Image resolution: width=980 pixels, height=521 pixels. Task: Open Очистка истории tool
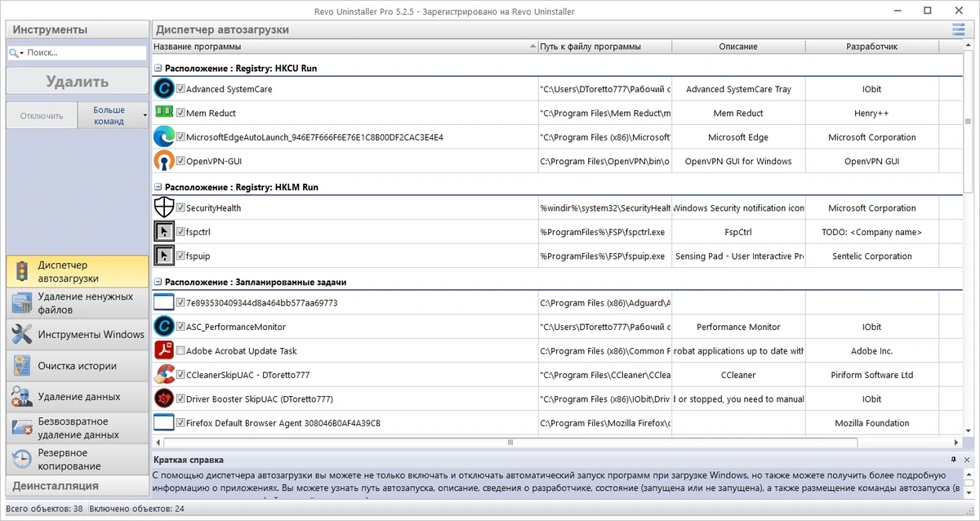tap(78, 366)
